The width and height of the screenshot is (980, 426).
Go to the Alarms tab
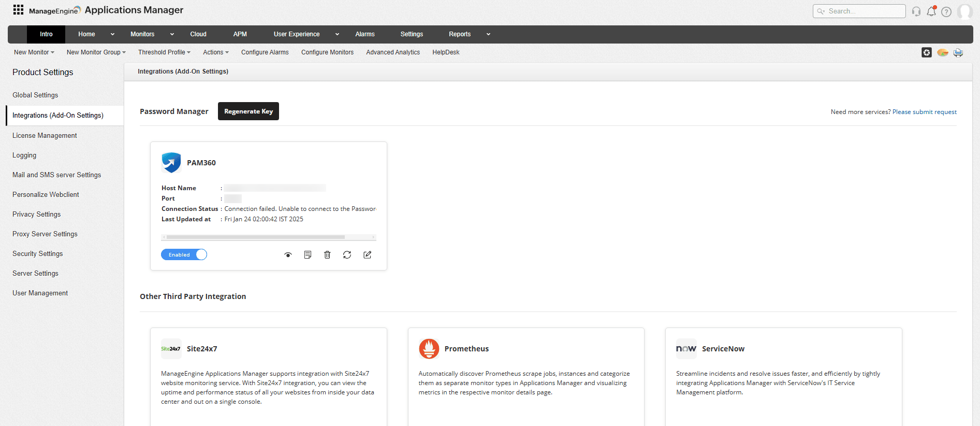[365, 34]
